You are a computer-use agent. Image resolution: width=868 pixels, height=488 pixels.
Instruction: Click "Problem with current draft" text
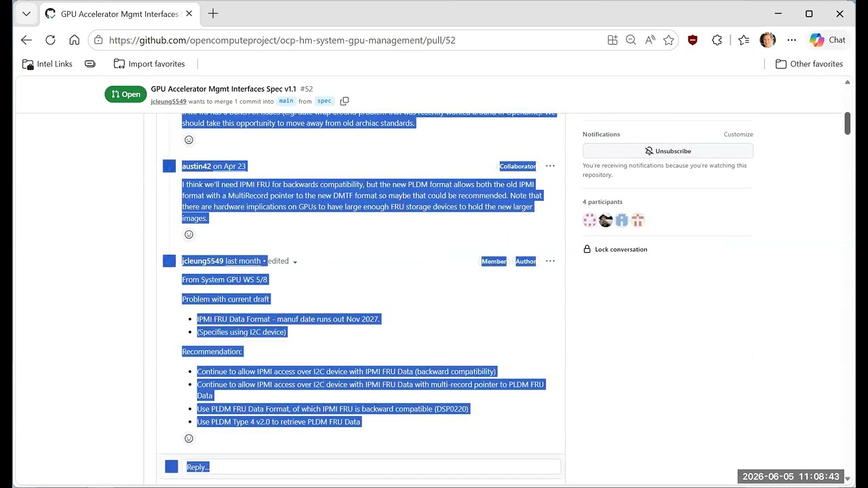(226, 299)
